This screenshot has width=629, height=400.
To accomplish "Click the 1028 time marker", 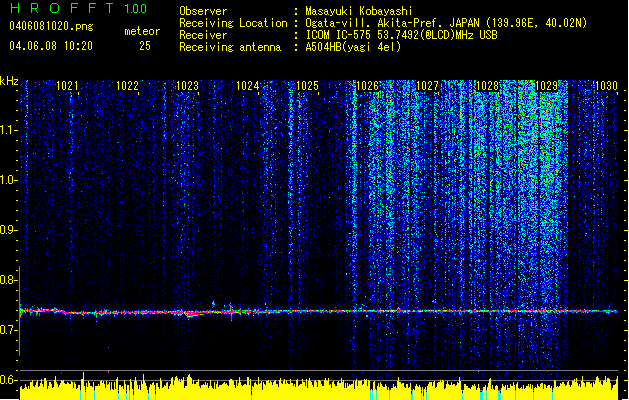I will click(x=487, y=85).
